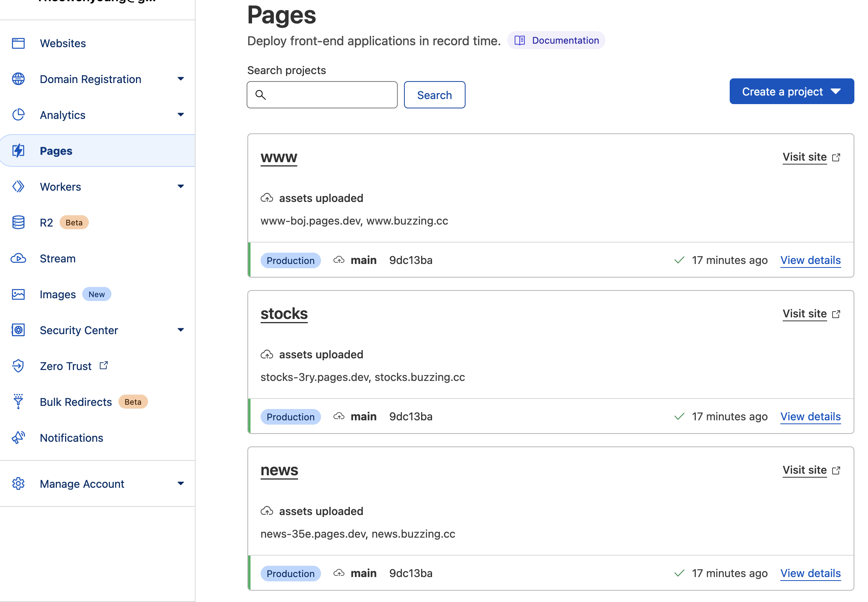Click the Zero Trust external link icon
The image size is (868, 602).
click(104, 366)
